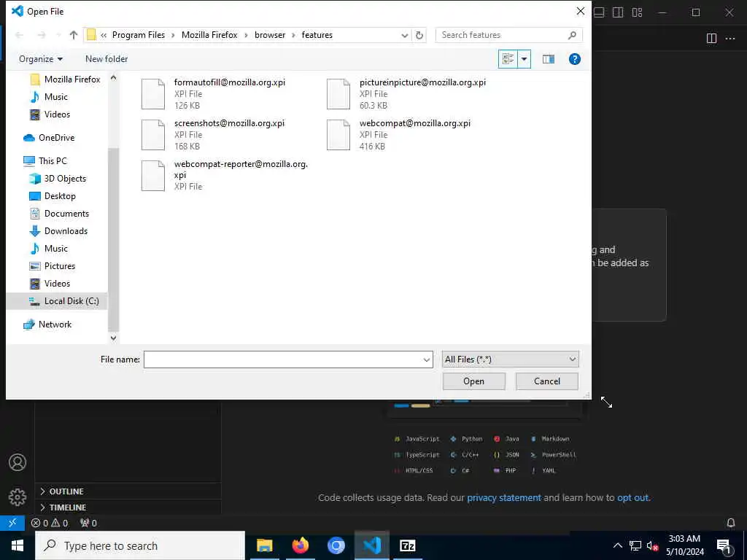Toggle VS Code secondary side bar icon
The width and height of the screenshot is (747, 560).
[x=618, y=12]
